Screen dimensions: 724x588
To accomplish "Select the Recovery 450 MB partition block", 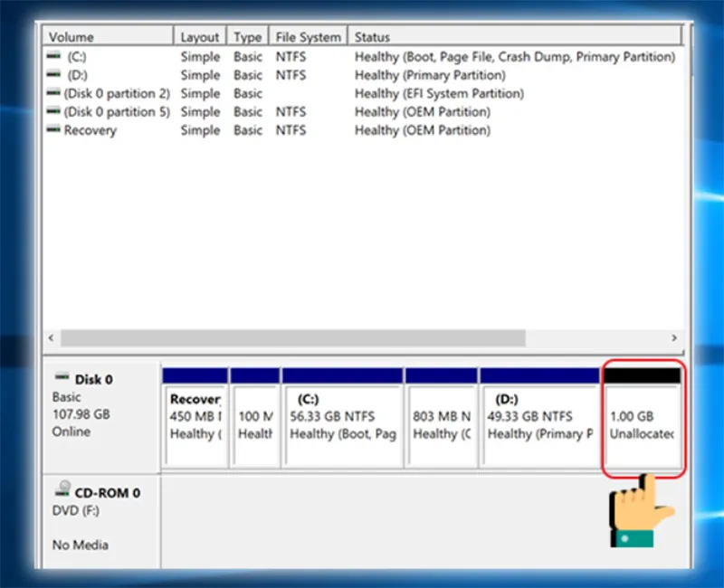I will point(195,417).
